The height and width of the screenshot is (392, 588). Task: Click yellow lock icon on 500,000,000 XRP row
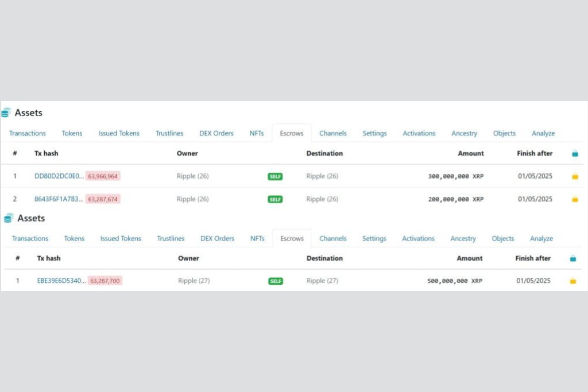point(572,281)
